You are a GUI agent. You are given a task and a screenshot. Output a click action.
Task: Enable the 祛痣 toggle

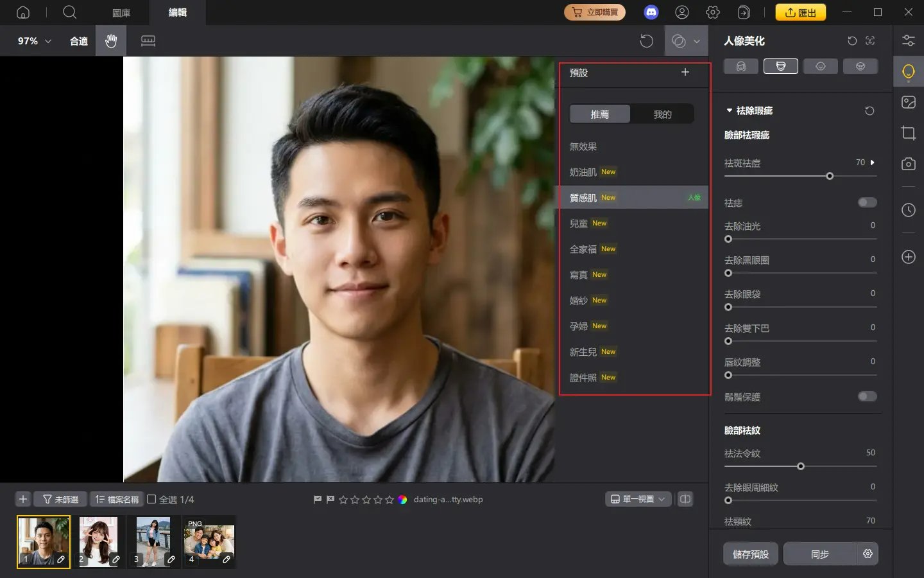[867, 202]
